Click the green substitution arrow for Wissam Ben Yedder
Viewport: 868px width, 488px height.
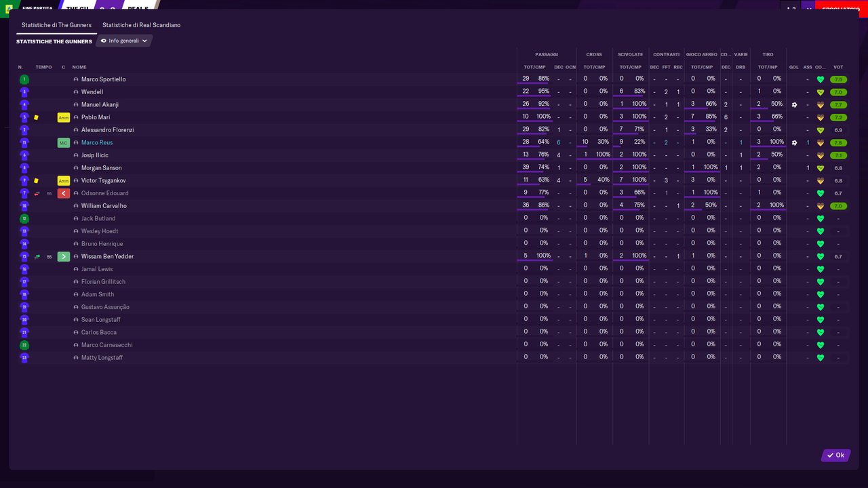pyautogui.click(x=64, y=256)
